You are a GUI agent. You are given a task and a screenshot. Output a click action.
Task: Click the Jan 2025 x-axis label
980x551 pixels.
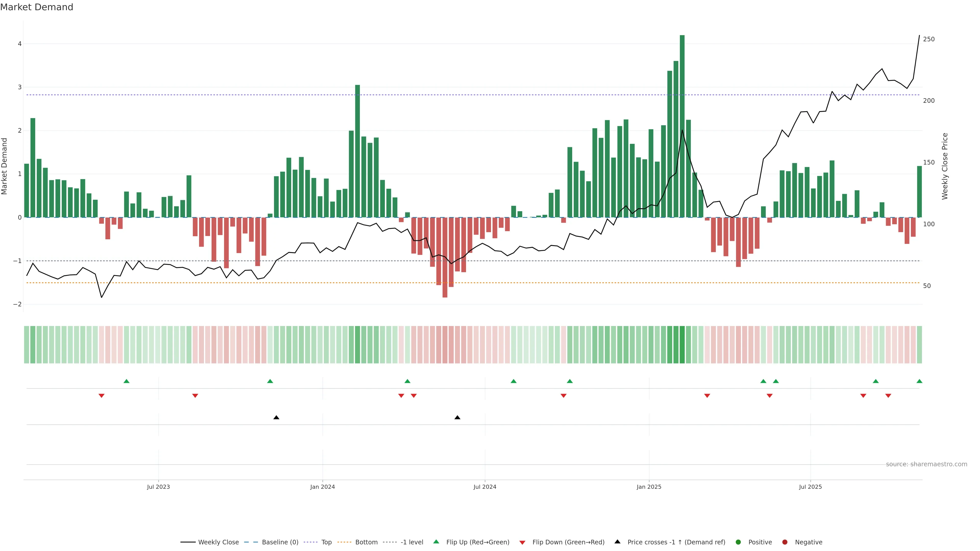[x=649, y=487]
